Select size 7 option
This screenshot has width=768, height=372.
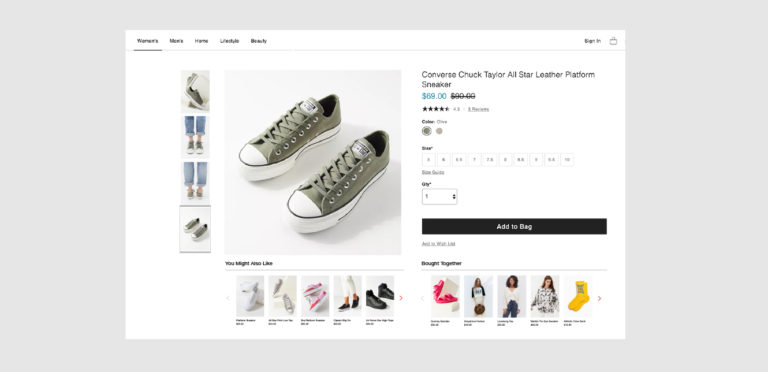click(x=474, y=160)
